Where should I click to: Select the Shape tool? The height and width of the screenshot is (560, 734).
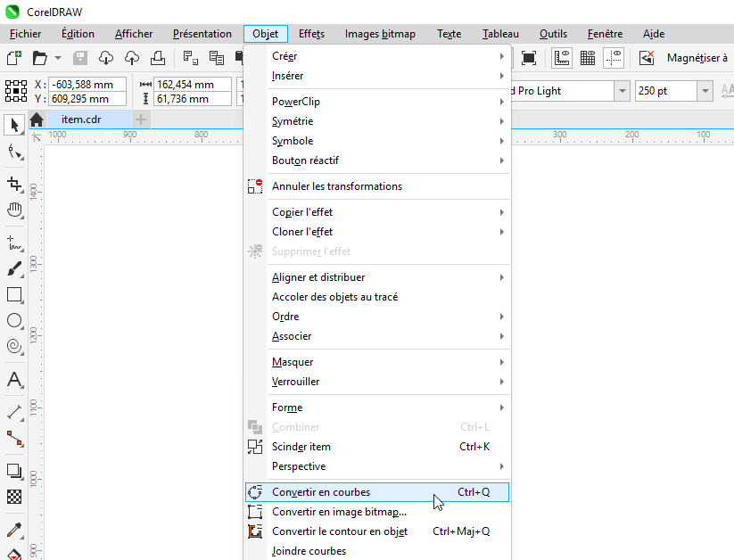pos(14,152)
